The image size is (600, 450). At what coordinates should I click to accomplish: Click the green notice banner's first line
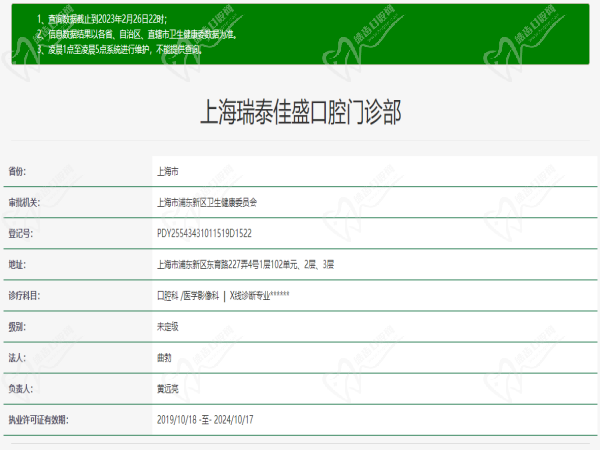coord(109,19)
